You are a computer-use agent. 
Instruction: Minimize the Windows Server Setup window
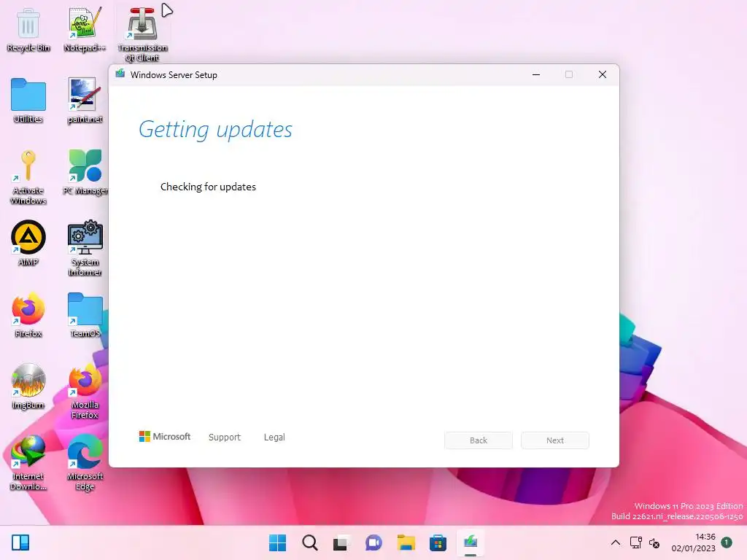point(536,75)
